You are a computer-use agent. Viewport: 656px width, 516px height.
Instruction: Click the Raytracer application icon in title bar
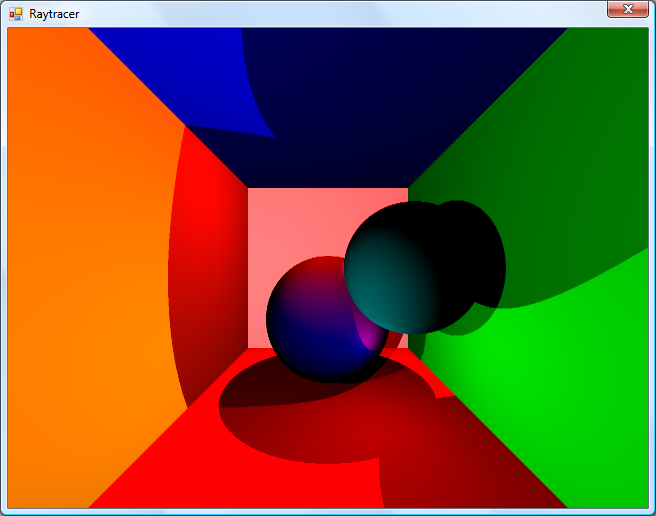click(x=15, y=14)
